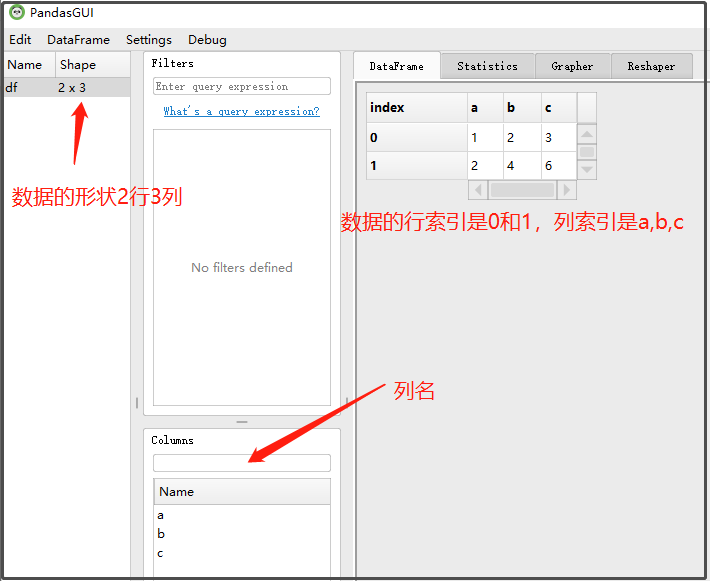Sort by column c header
710x581 pixels.
click(559, 107)
